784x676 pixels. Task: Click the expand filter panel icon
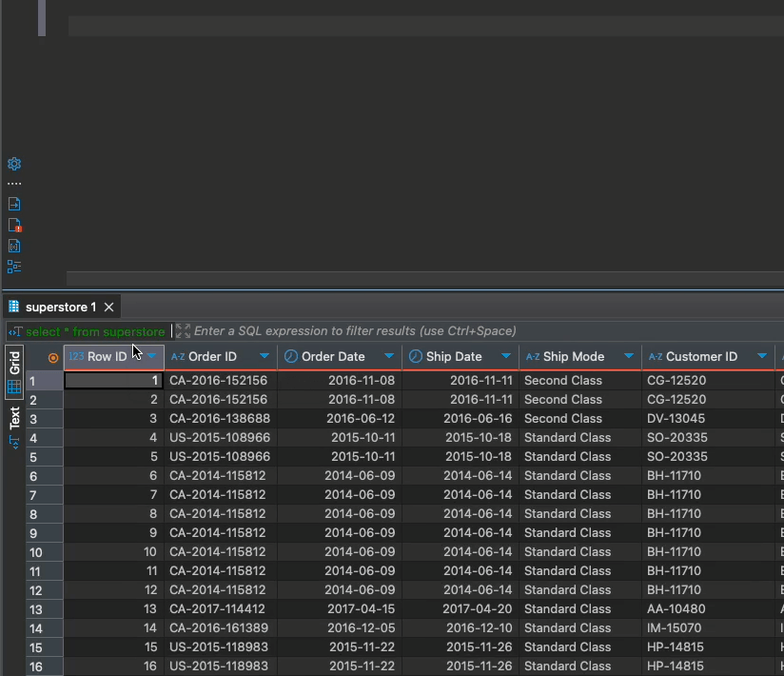tap(184, 331)
